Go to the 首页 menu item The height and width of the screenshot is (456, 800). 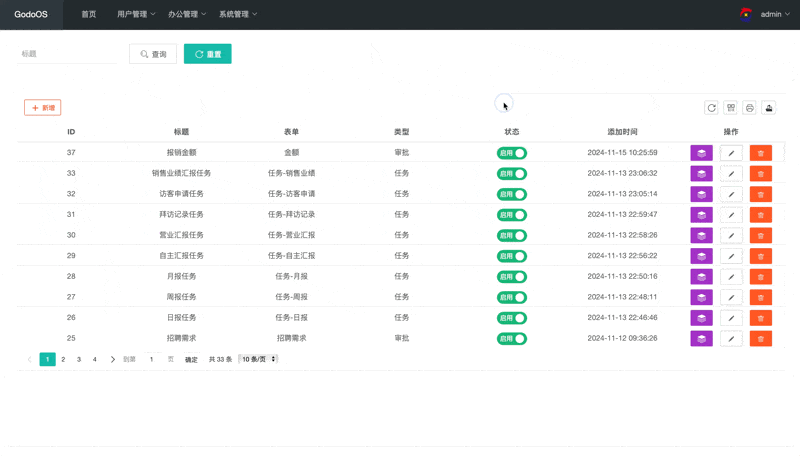tap(89, 14)
